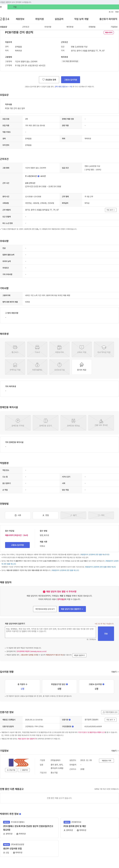The height and width of the screenshot is (868, 119).
Task: Click the 서류 document screening method icon
Action: click(x=18, y=515)
